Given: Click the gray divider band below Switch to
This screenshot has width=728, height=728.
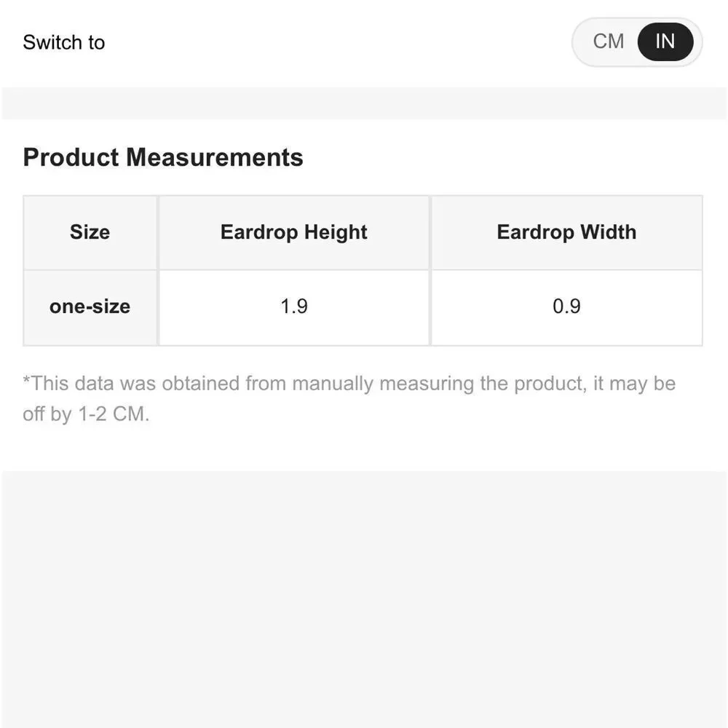Looking at the screenshot, I should 364,103.
